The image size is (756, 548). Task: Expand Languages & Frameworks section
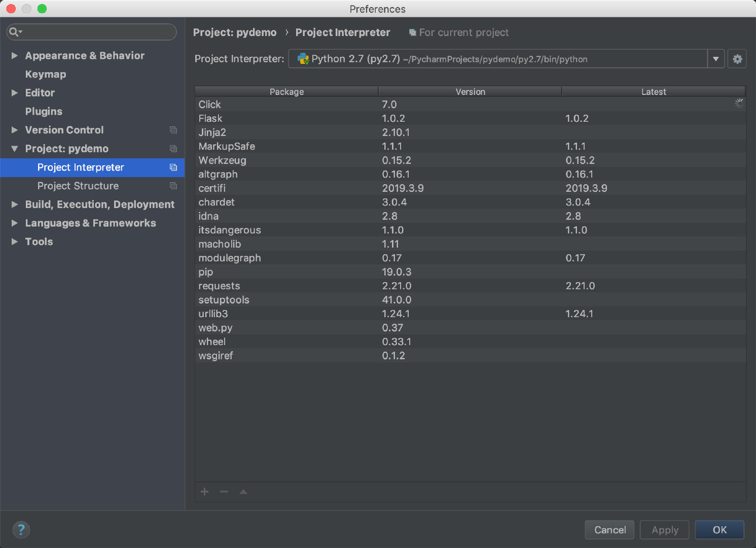pyautogui.click(x=15, y=223)
